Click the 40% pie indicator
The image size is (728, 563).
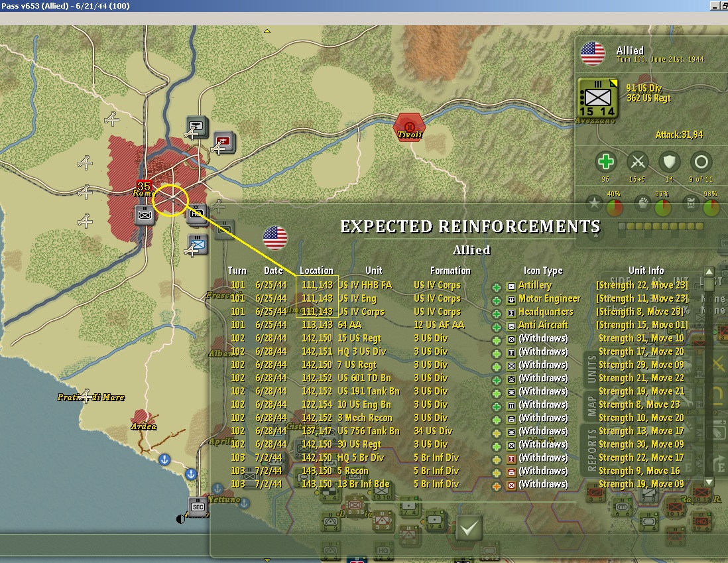pos(615,208)
